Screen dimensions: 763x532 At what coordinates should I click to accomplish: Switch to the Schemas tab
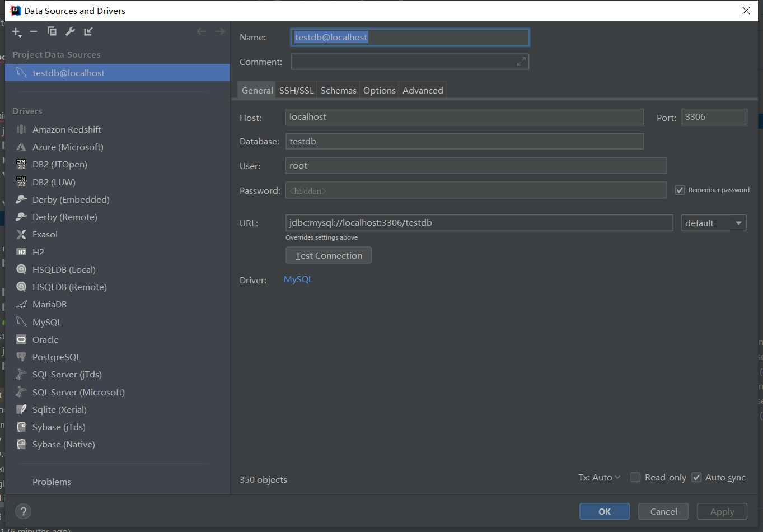[x=338, y=90]
